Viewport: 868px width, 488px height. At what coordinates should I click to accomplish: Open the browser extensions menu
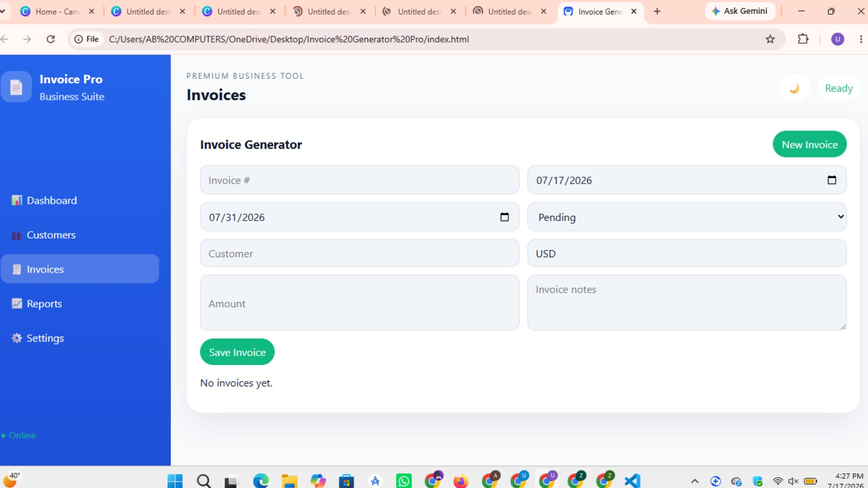coord(803,39)
